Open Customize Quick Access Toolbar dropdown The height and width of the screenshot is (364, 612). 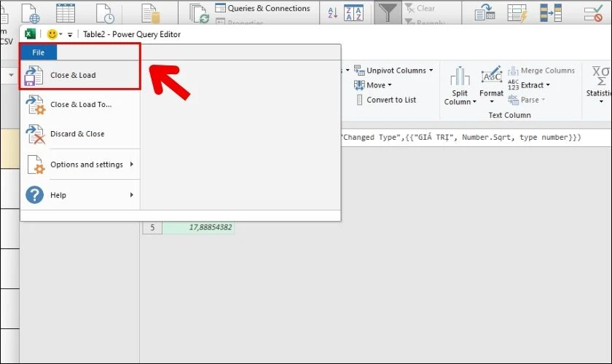(x=70, y=35)
